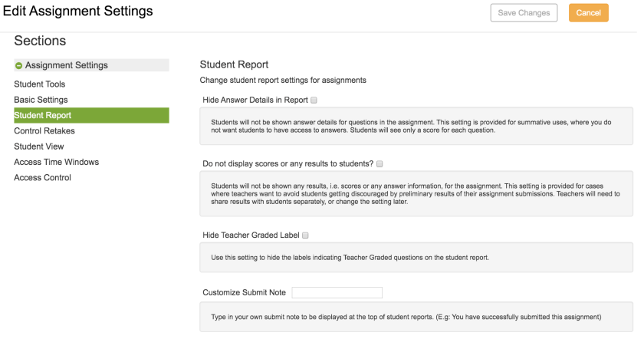This screenshot has height=349, width=644.
Task: Open the Student Tools section
Action: [x=39, y=84]
